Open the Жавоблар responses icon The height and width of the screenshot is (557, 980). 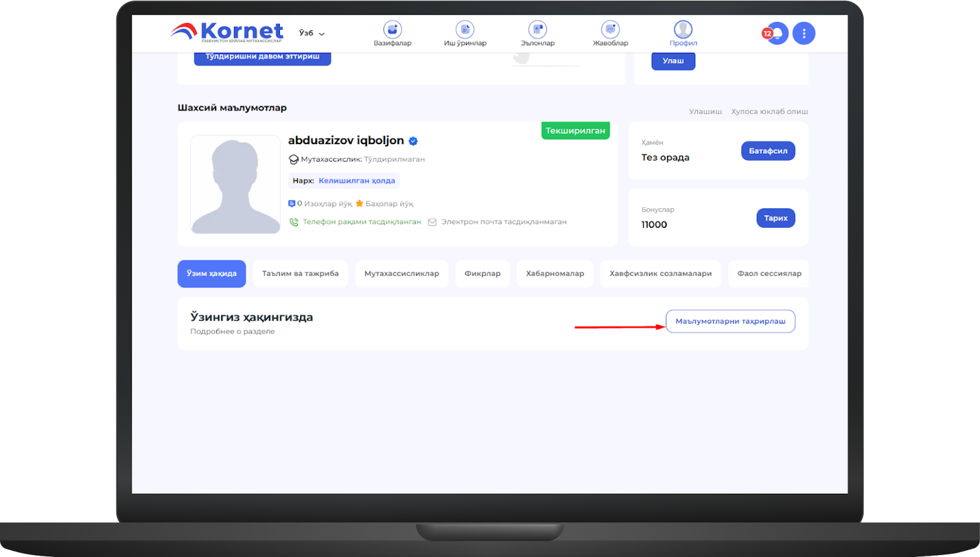(610, 30)
